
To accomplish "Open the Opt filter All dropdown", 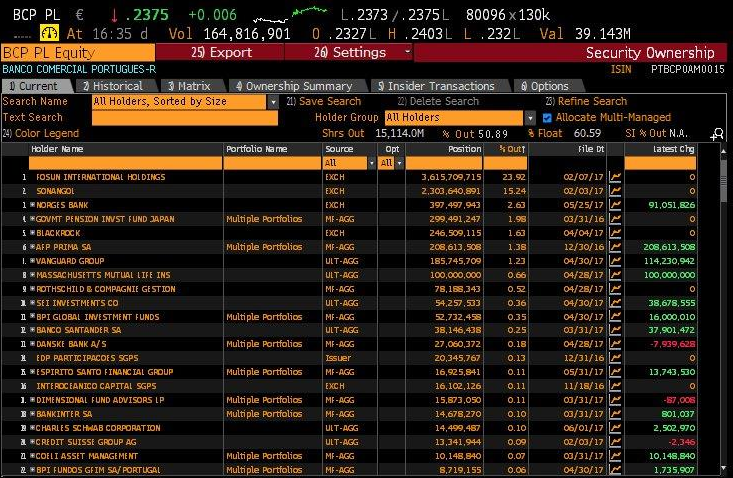I will click(x=399, y=163).
